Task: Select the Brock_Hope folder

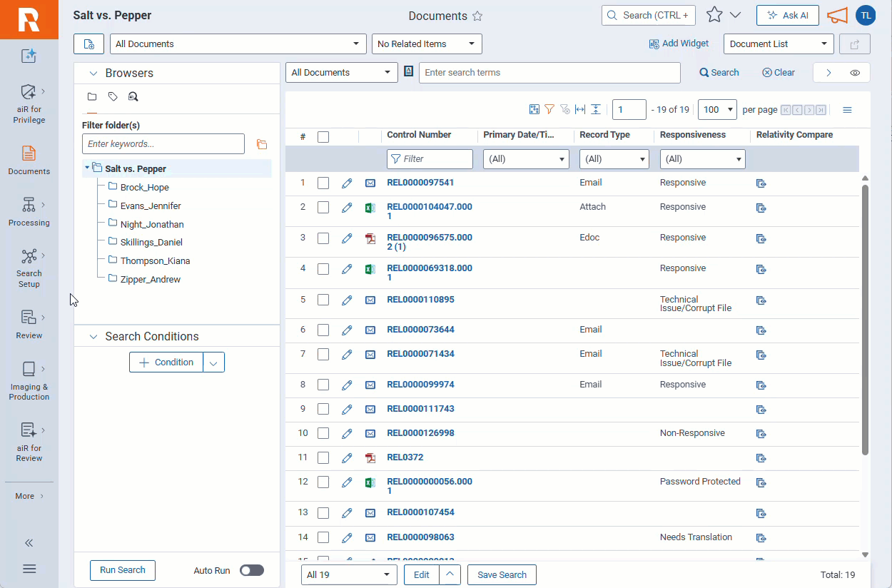Action: click(144, 187)
